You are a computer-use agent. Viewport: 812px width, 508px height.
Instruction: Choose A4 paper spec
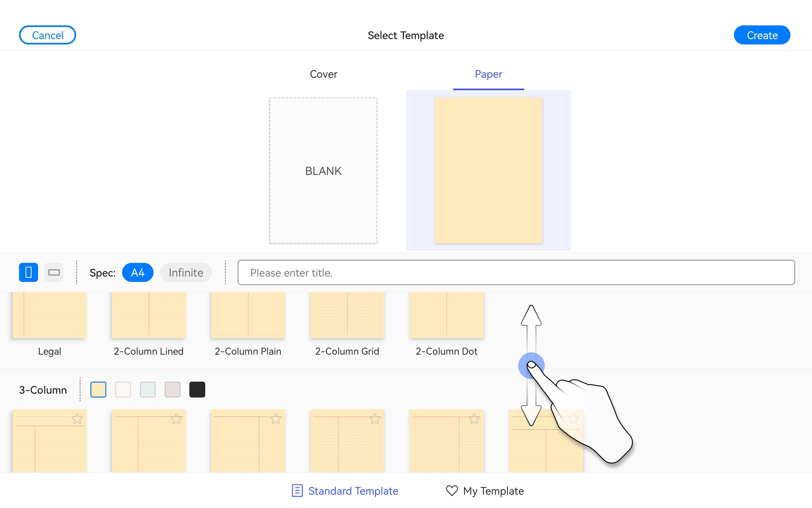pos(138,272)
